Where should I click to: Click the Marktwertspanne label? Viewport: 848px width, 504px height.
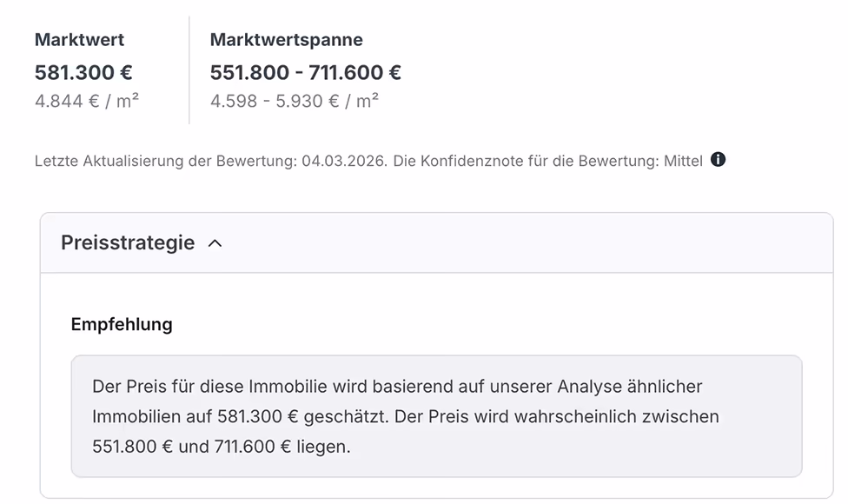click(x=287, y=39)
